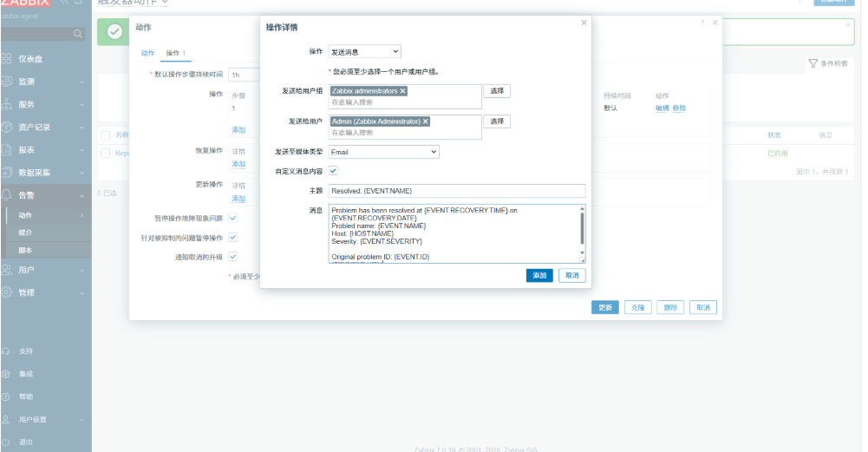Toggle 通知取消的升级 checkbox
Viewport: 868px width, 452px height.
(233, 257)
